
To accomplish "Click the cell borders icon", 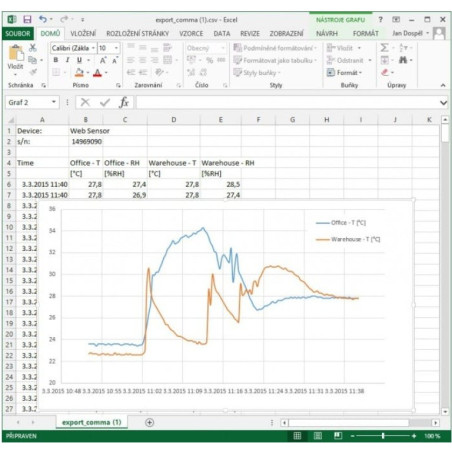I will [56, 72].
